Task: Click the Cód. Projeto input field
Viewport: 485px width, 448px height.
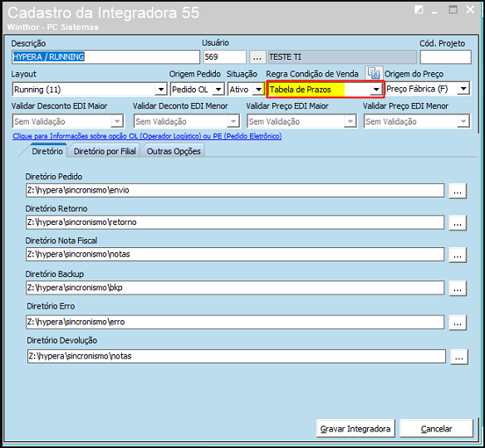Action: [446, 57]
